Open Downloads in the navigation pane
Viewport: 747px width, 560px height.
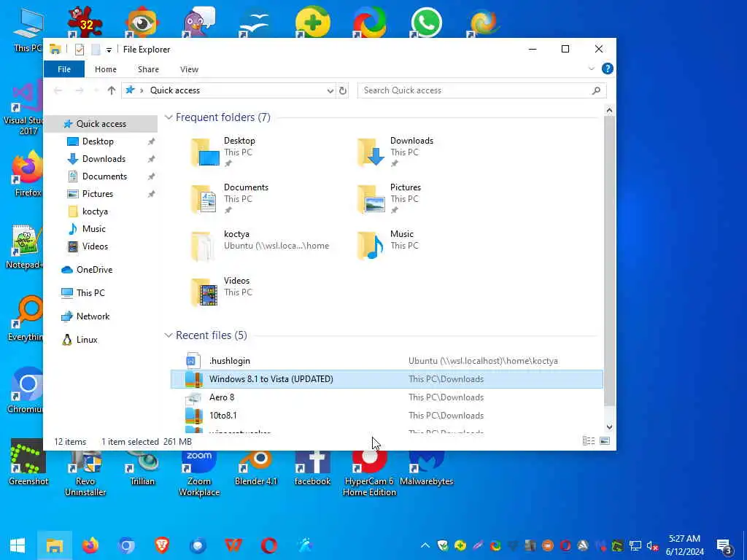click(x=104, y=159)
